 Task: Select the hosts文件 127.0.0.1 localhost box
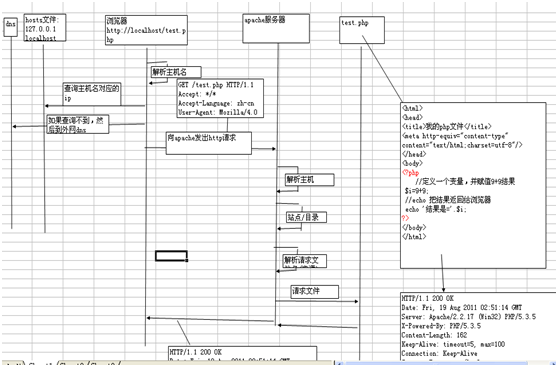[45, 28]
